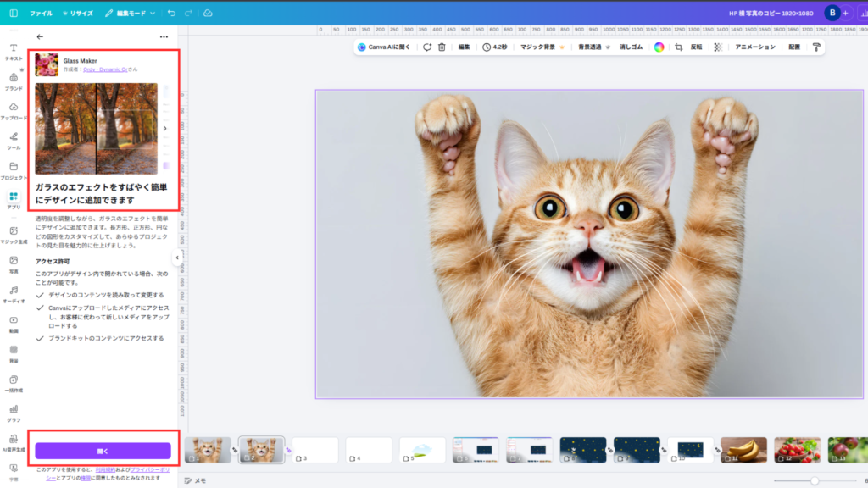This screenshot has height=488, width=868.
Task: Click the back arrow in app panel
Action: coord(40,37)
